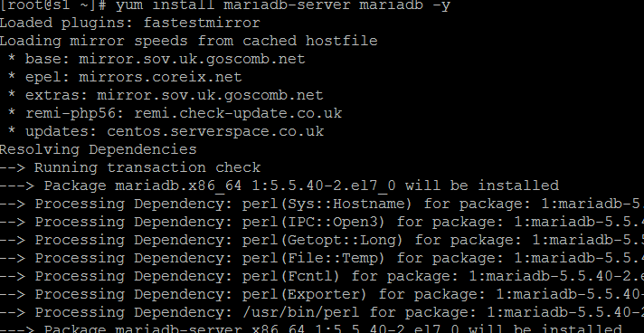Image resolution: width=644 pixels, height=333 pixels.
Task: Click the 'Resolving Dependencies' line
Action: pos(99,149)
